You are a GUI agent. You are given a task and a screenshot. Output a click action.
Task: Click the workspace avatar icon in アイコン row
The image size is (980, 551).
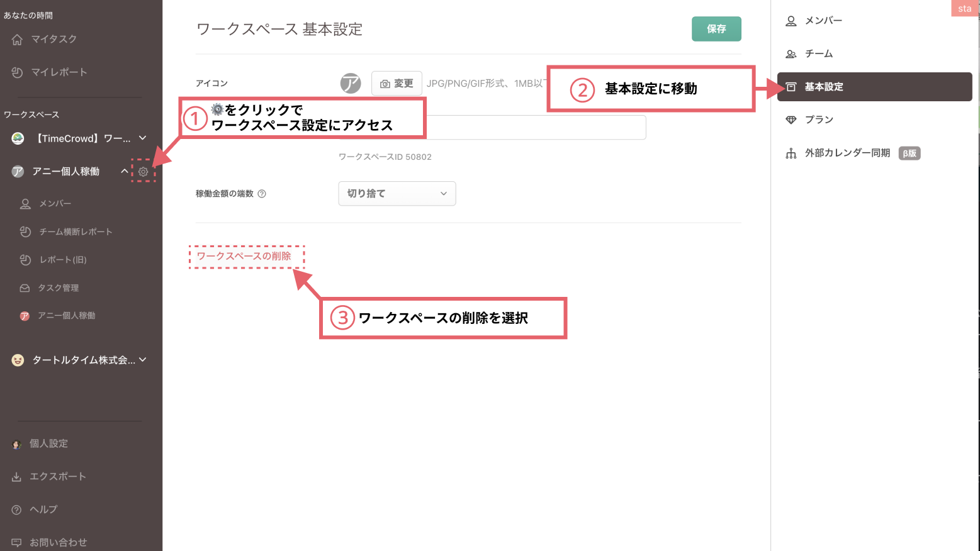[x=351, y=83]
